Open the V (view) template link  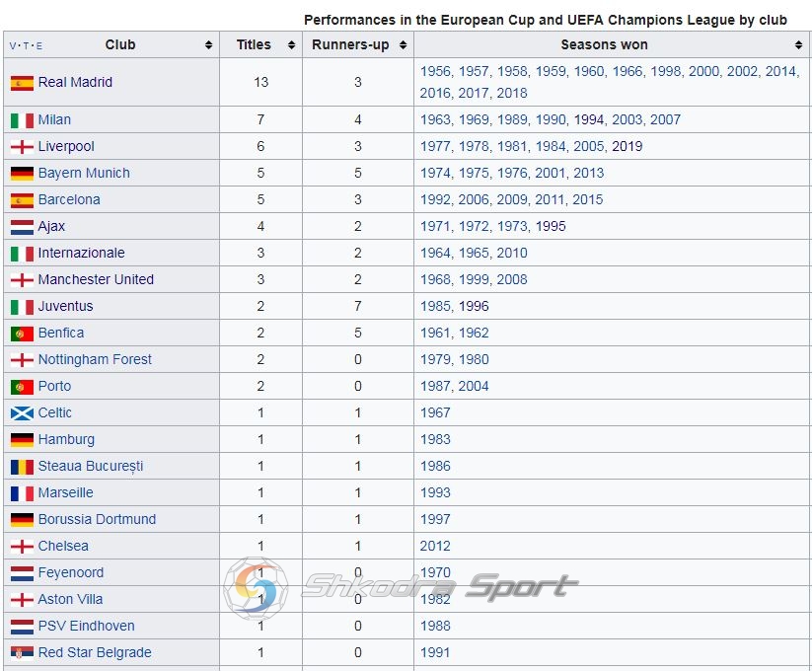13,46
